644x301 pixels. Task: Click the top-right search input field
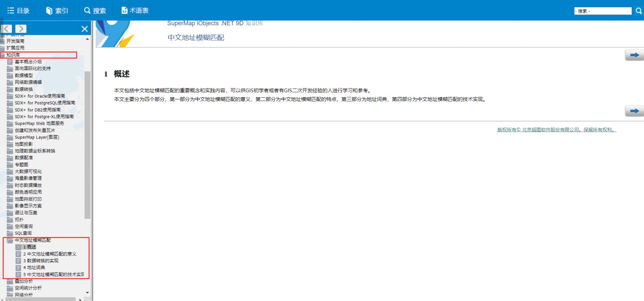click(x=603, y=11)
